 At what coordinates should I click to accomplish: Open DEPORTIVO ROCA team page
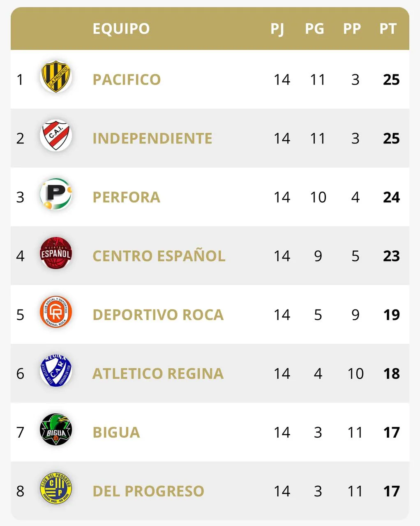tap(158, 315)
